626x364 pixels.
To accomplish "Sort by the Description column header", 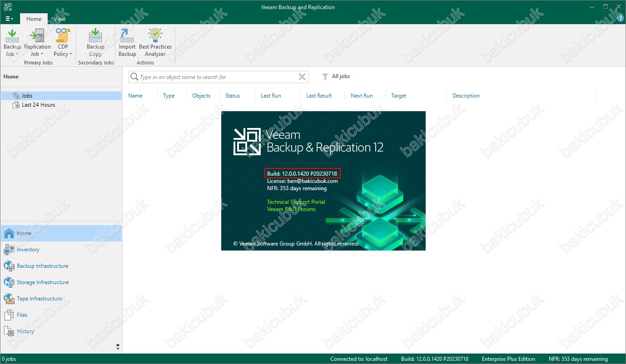I will 466,96.
